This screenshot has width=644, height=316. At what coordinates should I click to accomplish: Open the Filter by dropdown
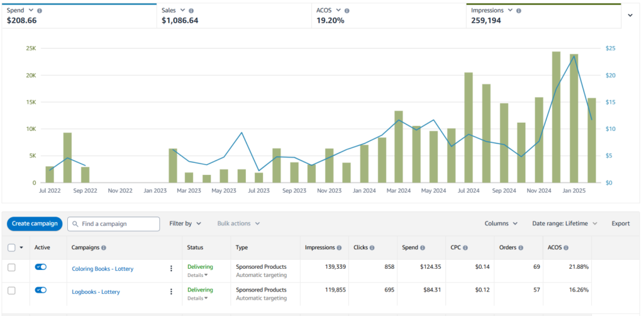[x=186, y=223]
